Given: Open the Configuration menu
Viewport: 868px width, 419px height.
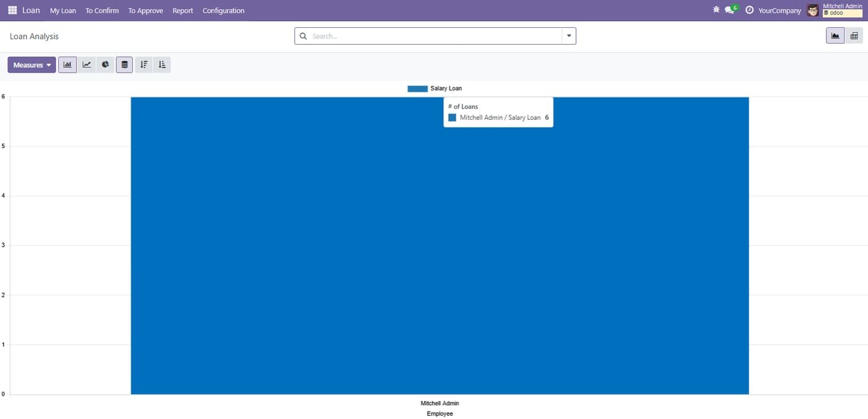Looking at the screenshot, I should point(224,11).
